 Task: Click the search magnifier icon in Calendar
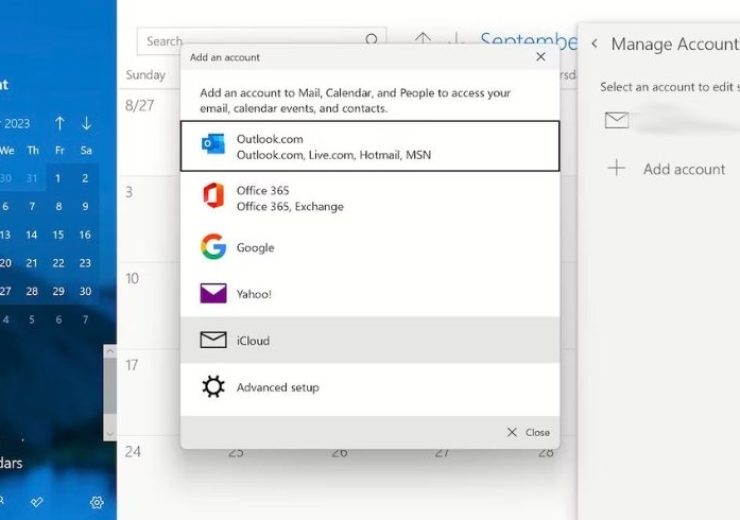(371, 40)
